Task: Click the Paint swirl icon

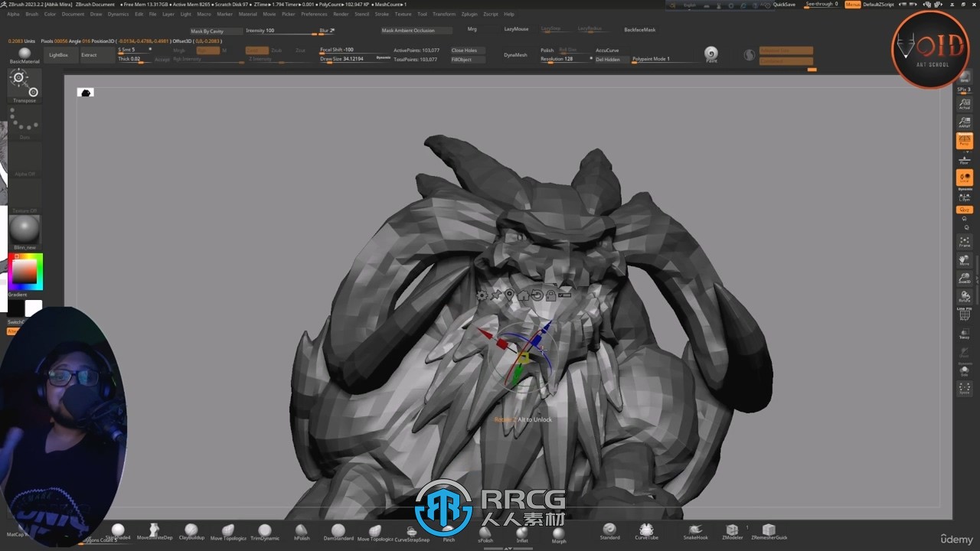Action: coord(711,54)
